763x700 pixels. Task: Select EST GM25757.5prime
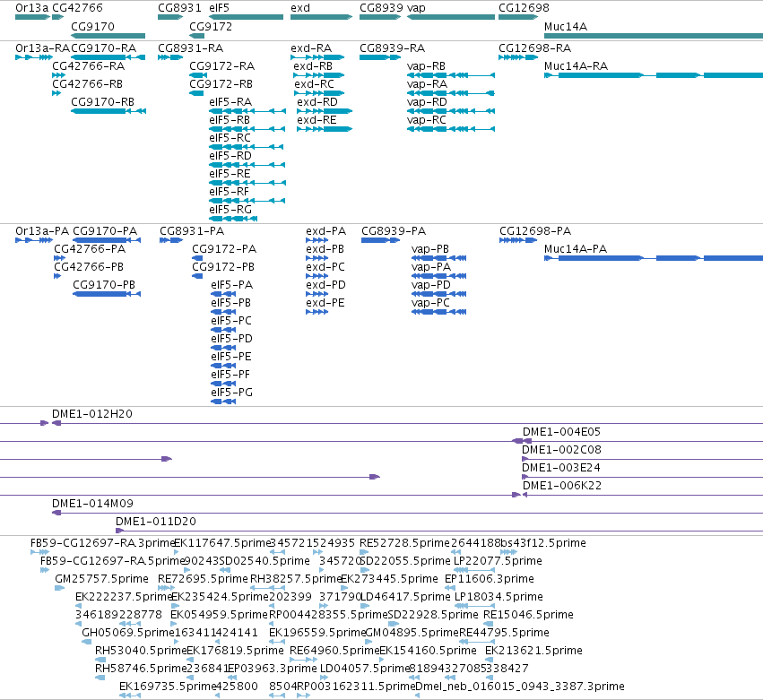click(x=59, y=588)
